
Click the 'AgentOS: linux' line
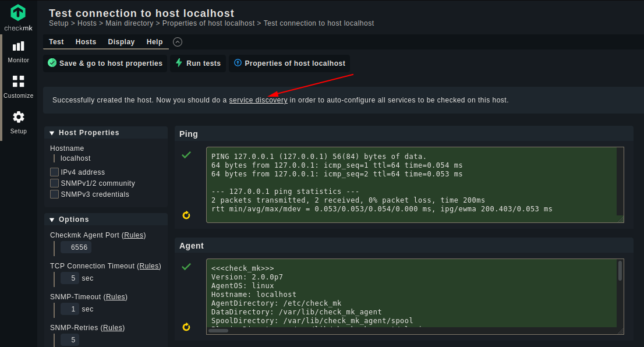coord(242,285)
